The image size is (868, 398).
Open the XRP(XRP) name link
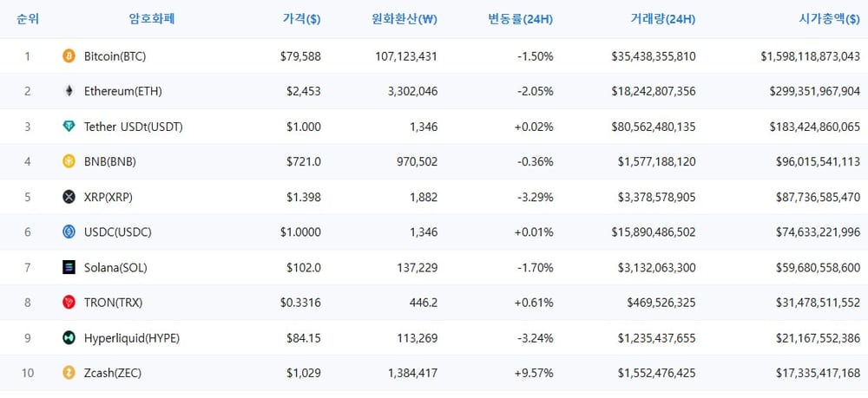(x=108, y=198)
